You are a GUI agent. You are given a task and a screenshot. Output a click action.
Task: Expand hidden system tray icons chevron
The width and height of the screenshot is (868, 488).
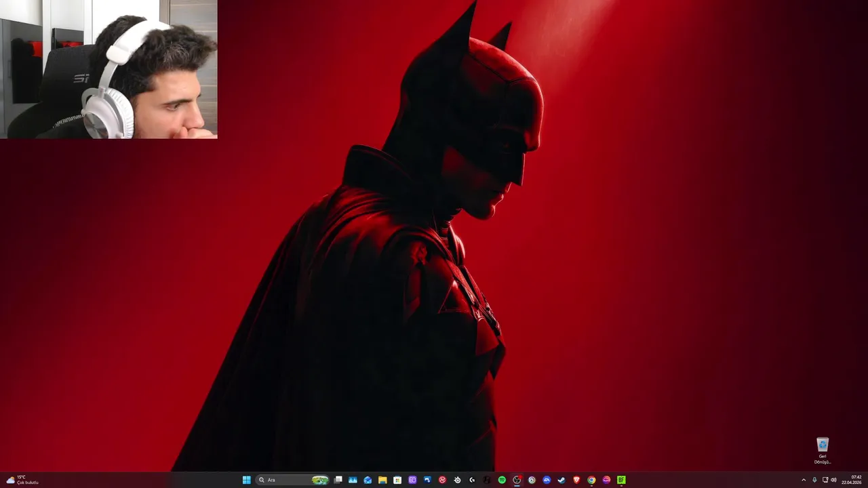click(804, 480)
